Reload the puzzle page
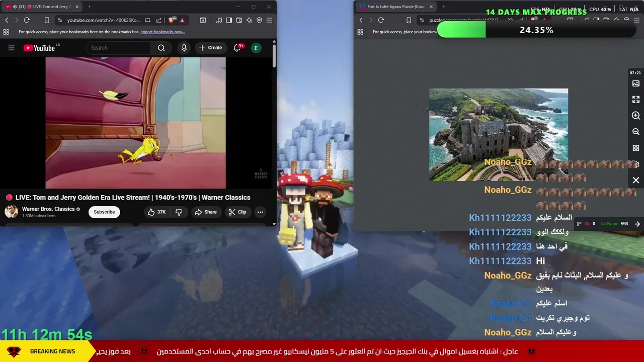 381,20
